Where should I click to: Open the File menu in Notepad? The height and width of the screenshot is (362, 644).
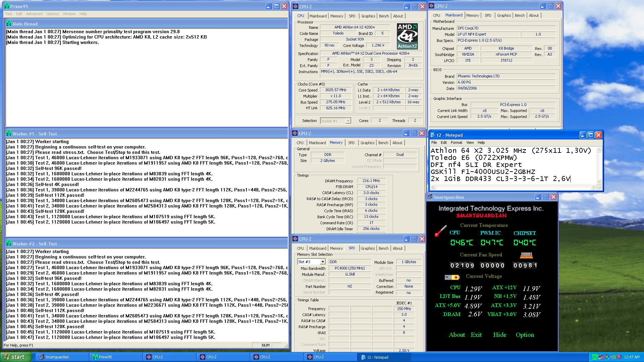[x=434, y=142]
